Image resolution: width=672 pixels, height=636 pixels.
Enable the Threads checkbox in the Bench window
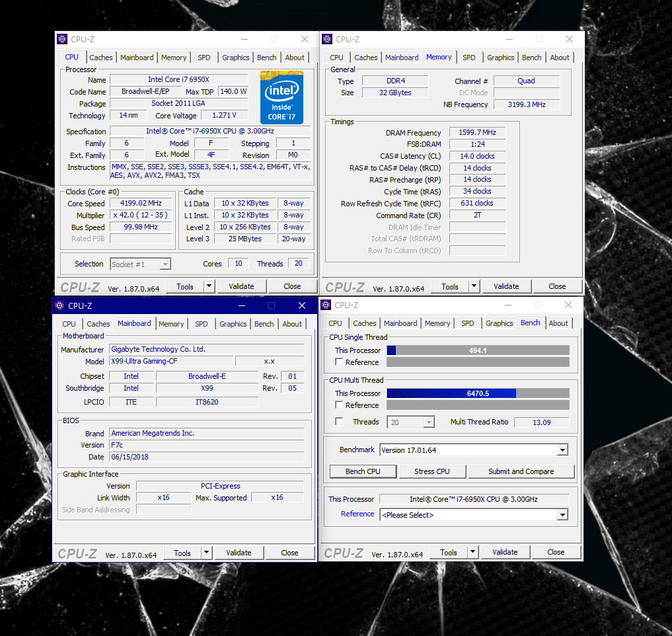(x=339, y=422)
